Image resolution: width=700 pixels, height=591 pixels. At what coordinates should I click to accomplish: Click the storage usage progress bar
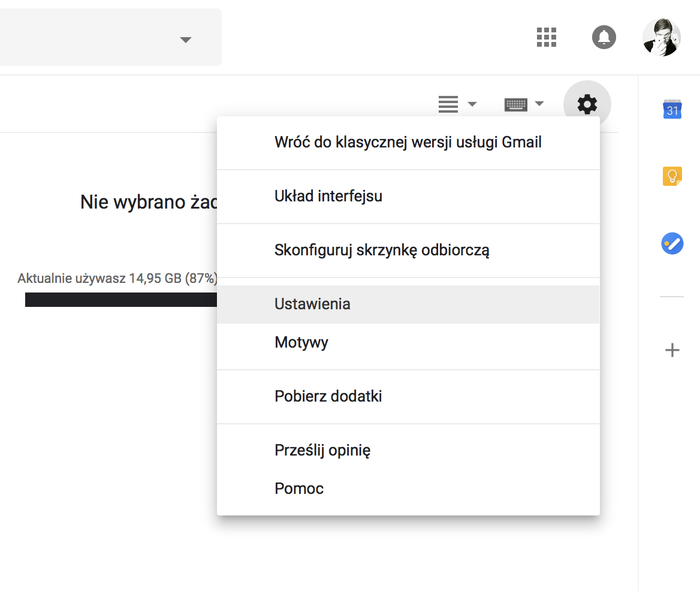120,300
